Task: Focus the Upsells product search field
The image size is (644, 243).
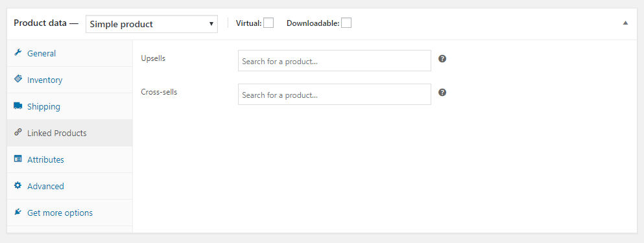Action: (x=334, y=61)
